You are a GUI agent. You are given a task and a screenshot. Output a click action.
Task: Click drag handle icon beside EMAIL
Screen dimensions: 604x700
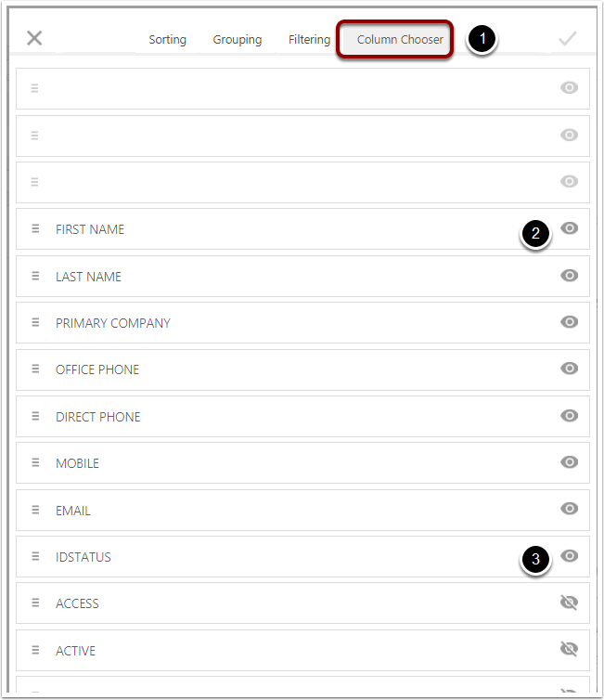pyautogui.click(x=35, y=510)
